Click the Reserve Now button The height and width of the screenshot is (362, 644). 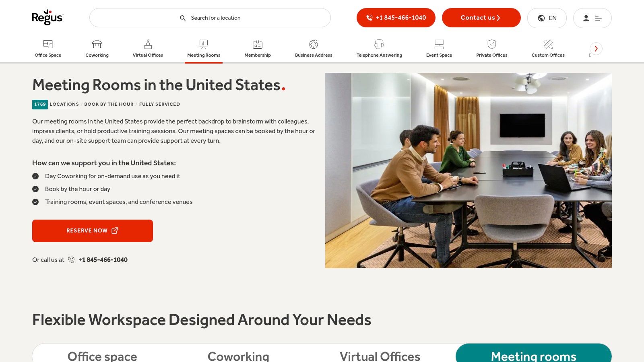pos(93,231)
